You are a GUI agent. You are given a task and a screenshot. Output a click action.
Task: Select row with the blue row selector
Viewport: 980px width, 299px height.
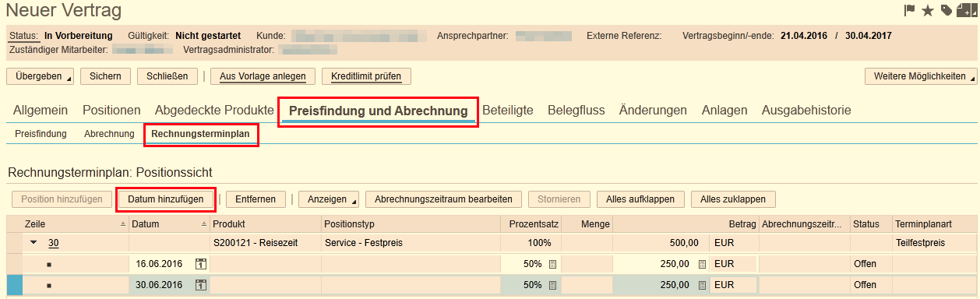[14, 285]
